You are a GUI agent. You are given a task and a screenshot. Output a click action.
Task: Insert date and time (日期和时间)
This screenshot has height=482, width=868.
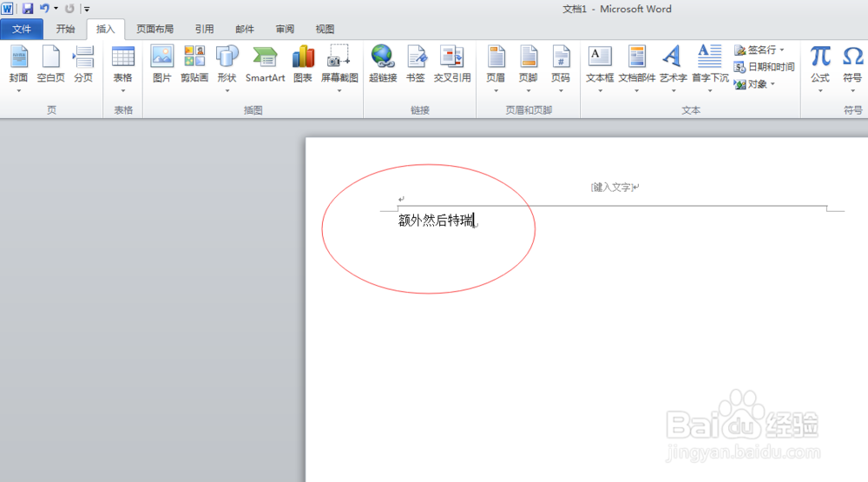click(x=765, y=67)
